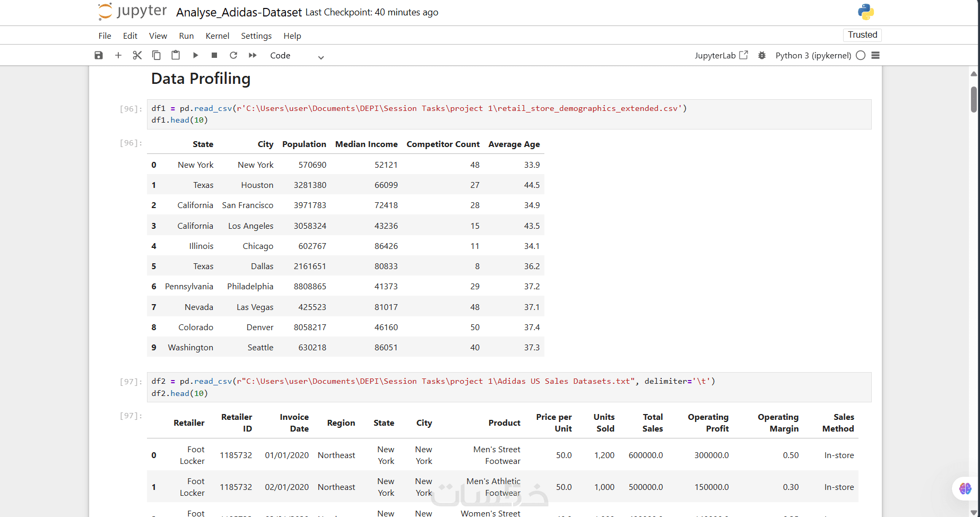Open the Settings menu

256,36
